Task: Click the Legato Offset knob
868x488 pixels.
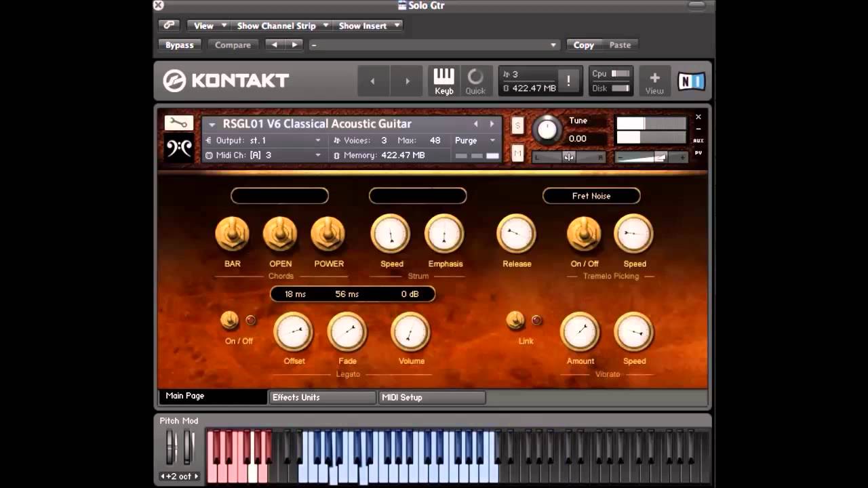Action: [x=293, y=331]
